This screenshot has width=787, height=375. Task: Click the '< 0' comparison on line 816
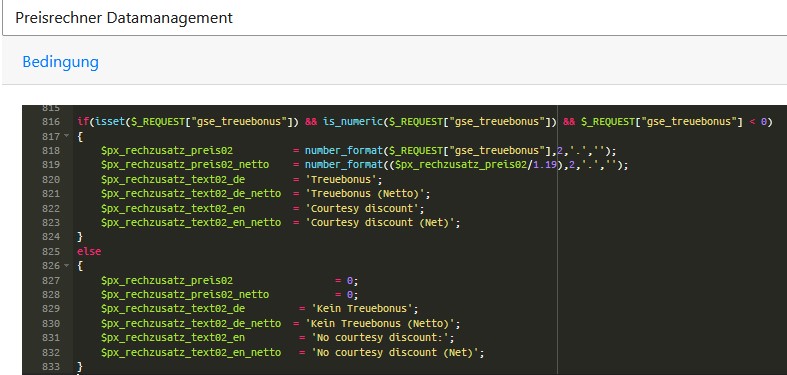pyautogui.click(x=758, y=121)
